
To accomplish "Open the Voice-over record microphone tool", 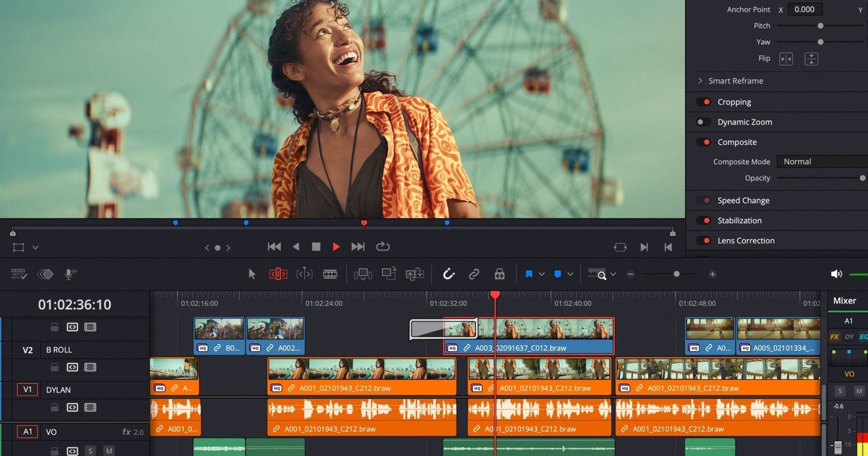I will point(69,274).
